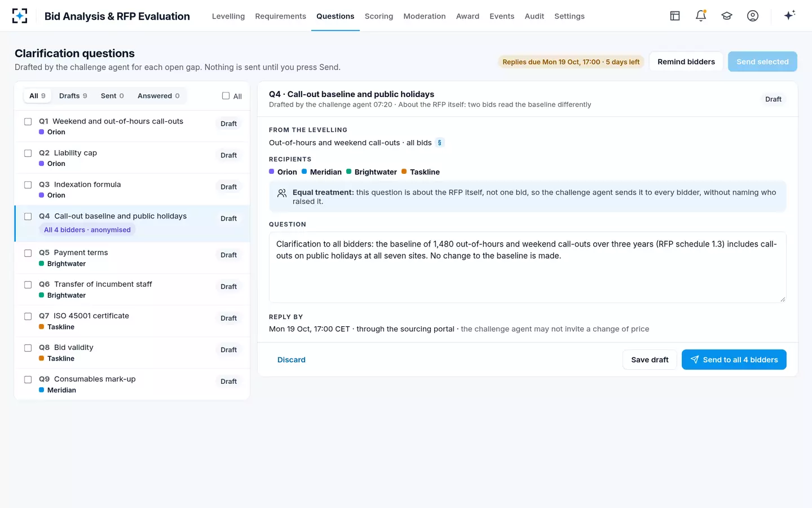
Task: Open the Events tab
Action: [502, 16]
